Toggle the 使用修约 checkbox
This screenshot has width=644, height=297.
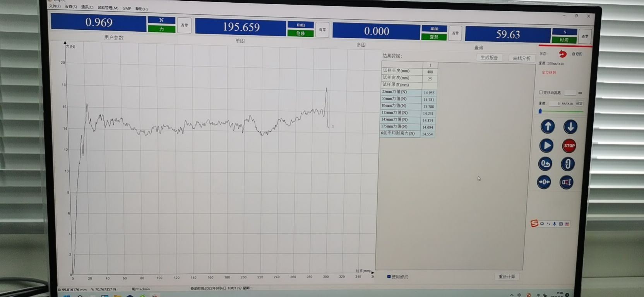pyautogui.click(x=389, y=277)
